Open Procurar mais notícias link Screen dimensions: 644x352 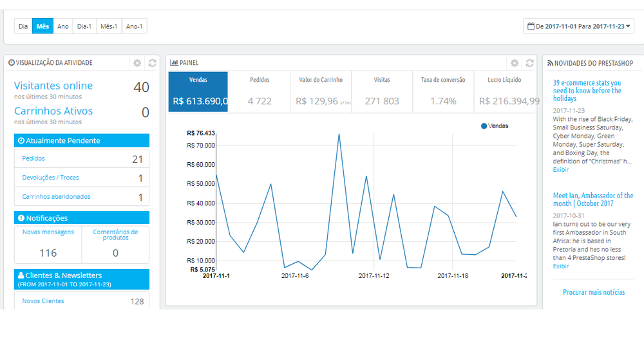pos(594,292)
